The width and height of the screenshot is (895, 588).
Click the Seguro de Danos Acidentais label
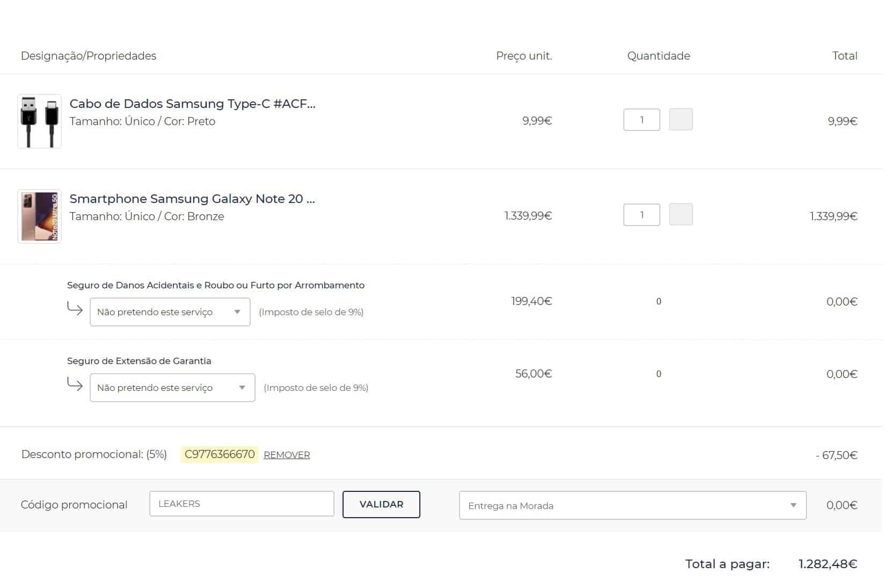(216, 285)
